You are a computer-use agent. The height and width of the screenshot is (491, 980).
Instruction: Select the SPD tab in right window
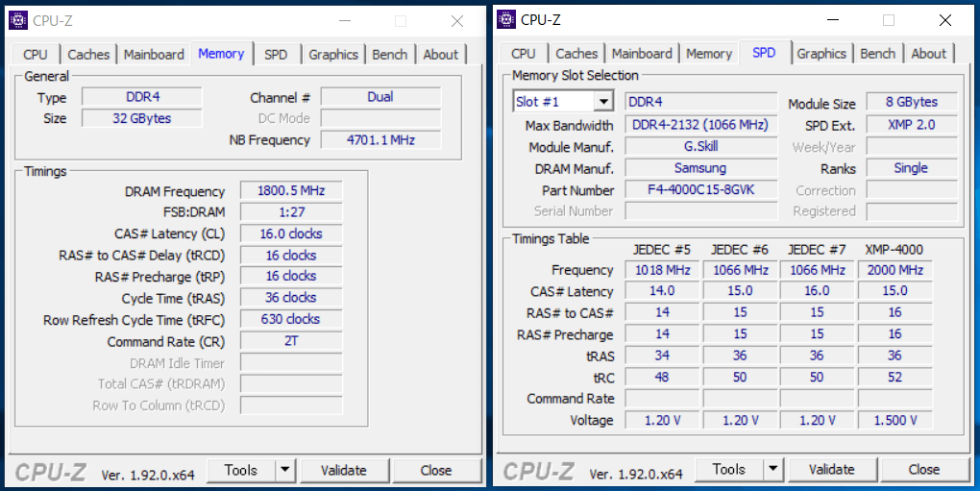click(765, 53)
